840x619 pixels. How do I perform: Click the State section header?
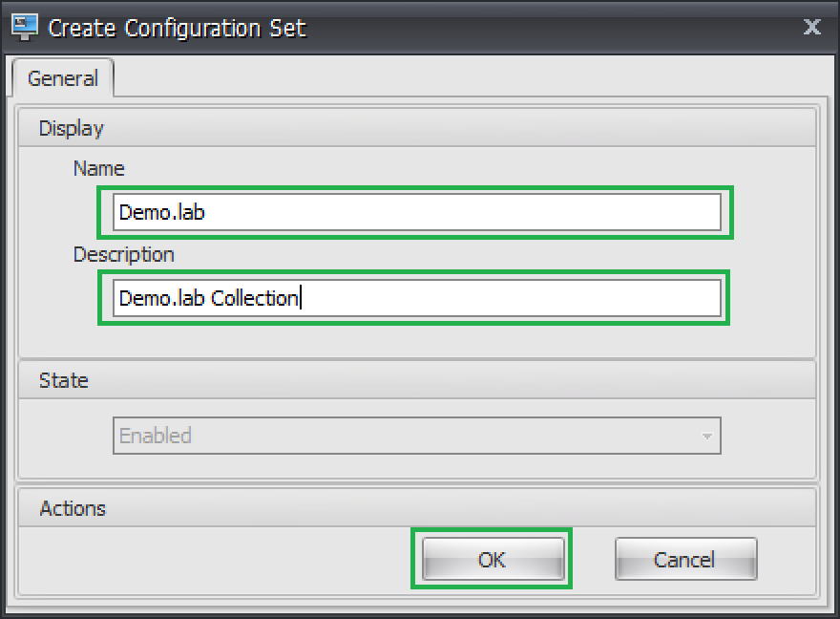click(x=64, y=380)
